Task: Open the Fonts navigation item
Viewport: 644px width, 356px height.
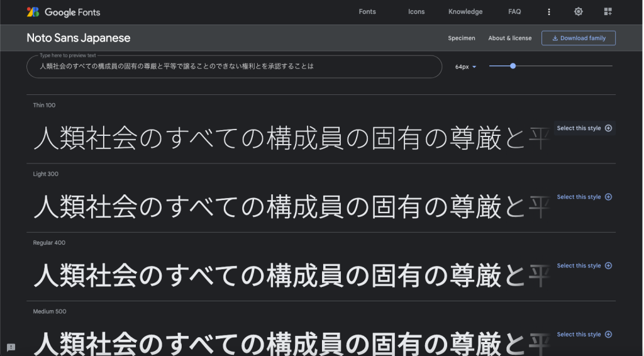Action: [367, 11]
